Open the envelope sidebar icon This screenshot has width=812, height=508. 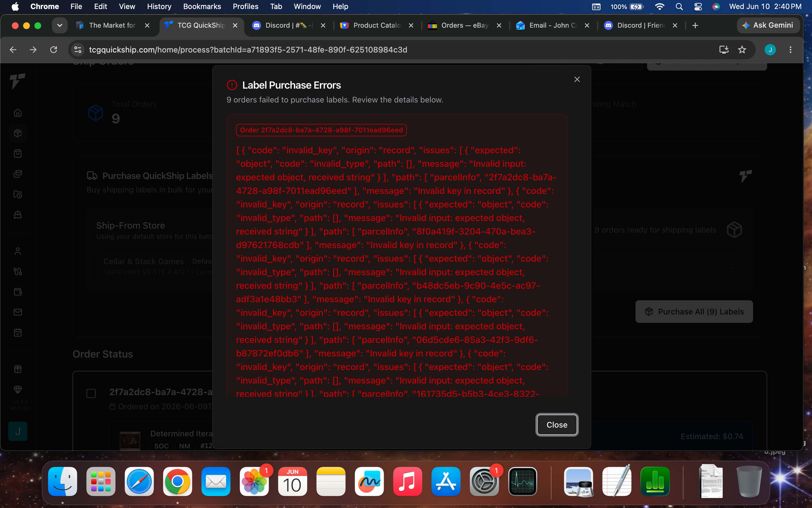tap(18, 312)
